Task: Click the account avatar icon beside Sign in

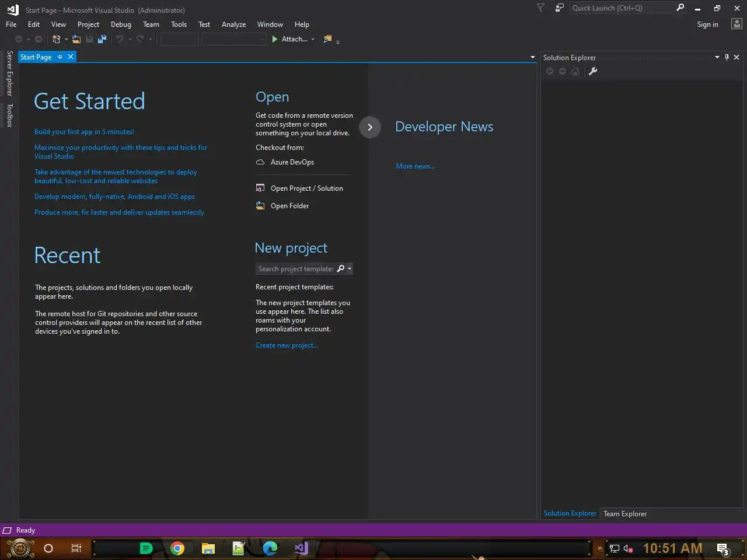Action: click(x=736, y=24)
